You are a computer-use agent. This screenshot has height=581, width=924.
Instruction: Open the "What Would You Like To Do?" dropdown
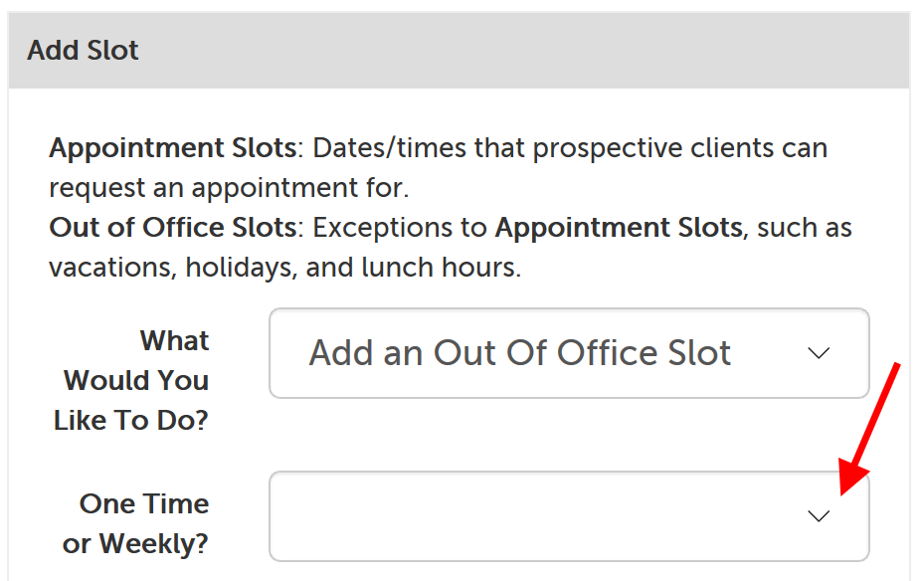(568, 353)
